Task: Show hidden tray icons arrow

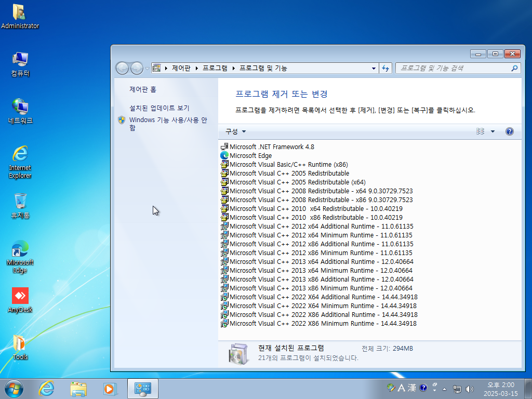Action: point(445,389)
